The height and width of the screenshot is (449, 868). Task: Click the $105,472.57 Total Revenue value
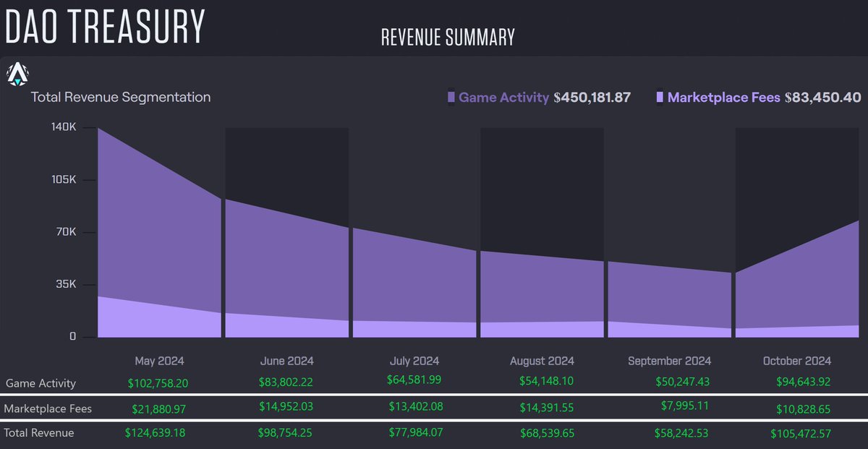coord(801,432)
